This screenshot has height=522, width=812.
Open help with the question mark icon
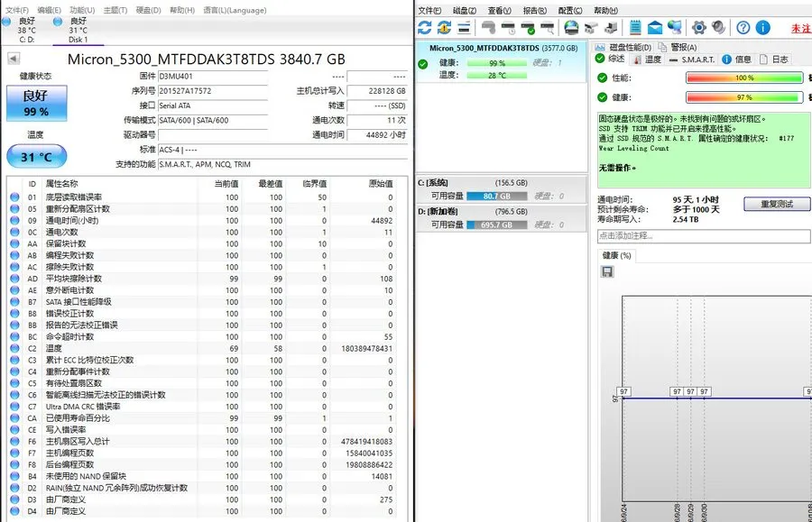coord(743,27)
